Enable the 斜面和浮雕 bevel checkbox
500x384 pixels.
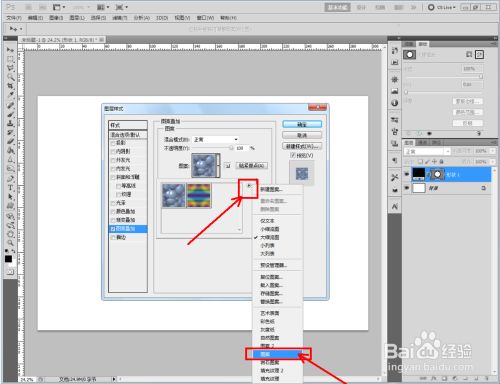coord(113,177)
